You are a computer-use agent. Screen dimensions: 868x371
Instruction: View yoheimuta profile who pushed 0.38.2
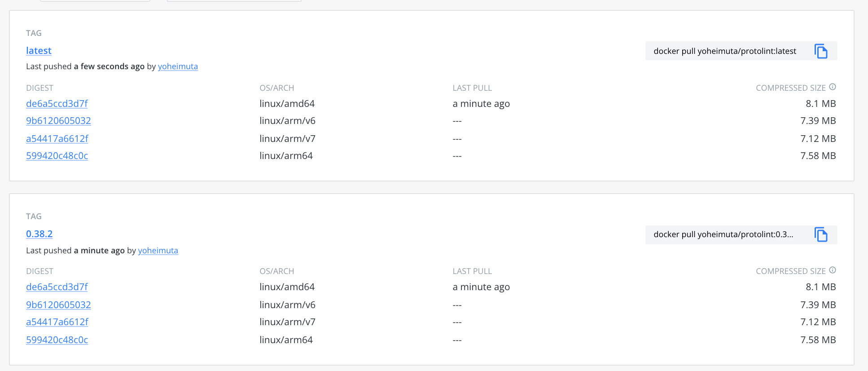coord(158,250)
